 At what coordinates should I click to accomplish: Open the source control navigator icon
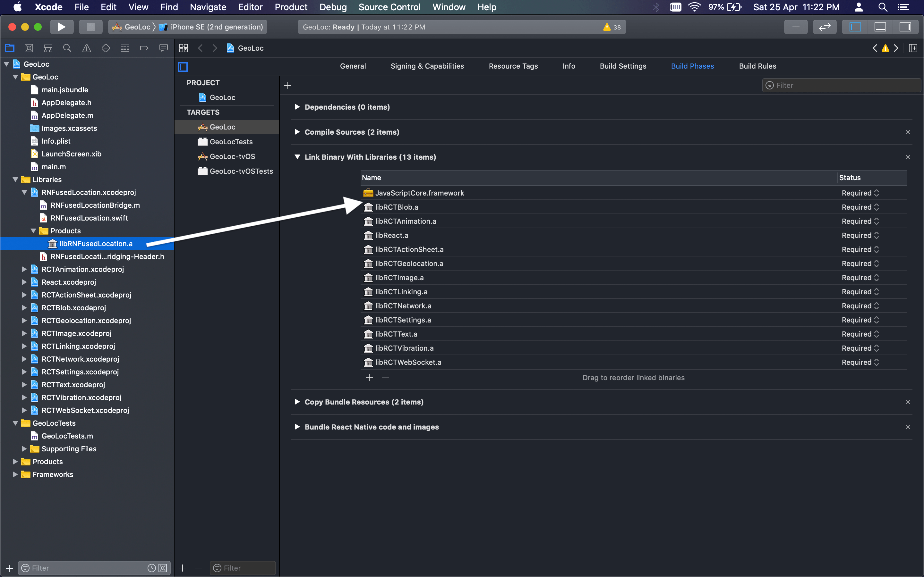[x=29, y=48]
